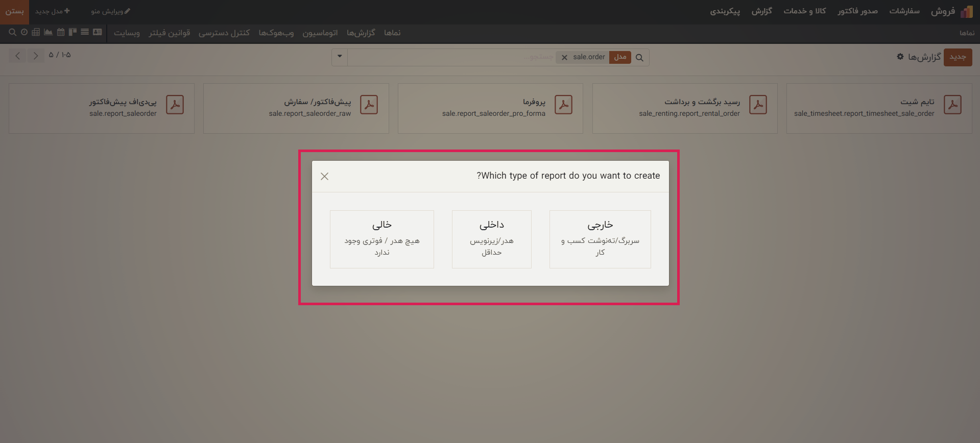Click PDF icon of تایم شیت report
Screen dimensions: 980x443
(x=952, y=105)
